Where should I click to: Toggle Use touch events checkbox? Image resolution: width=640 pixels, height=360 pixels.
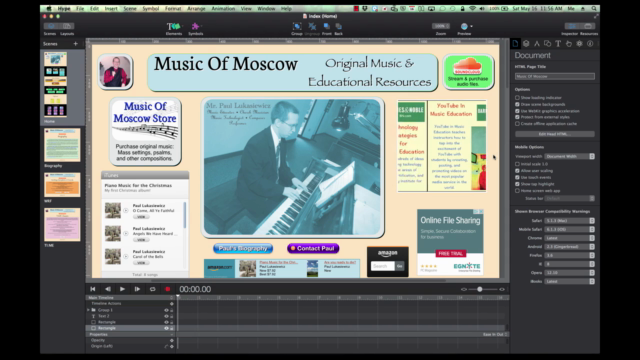pyautogui.click(x=517, y=178)
